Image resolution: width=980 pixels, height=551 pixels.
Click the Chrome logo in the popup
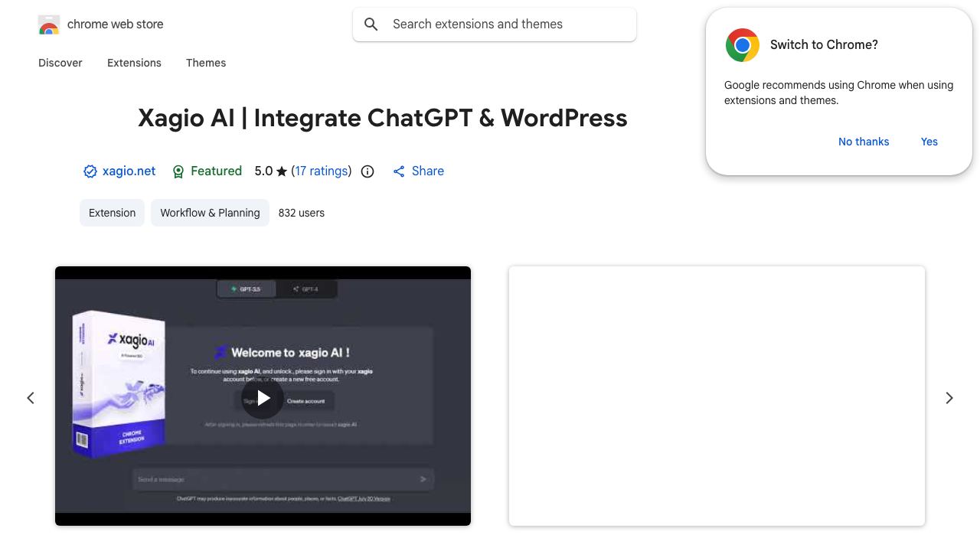pos(742,45)
